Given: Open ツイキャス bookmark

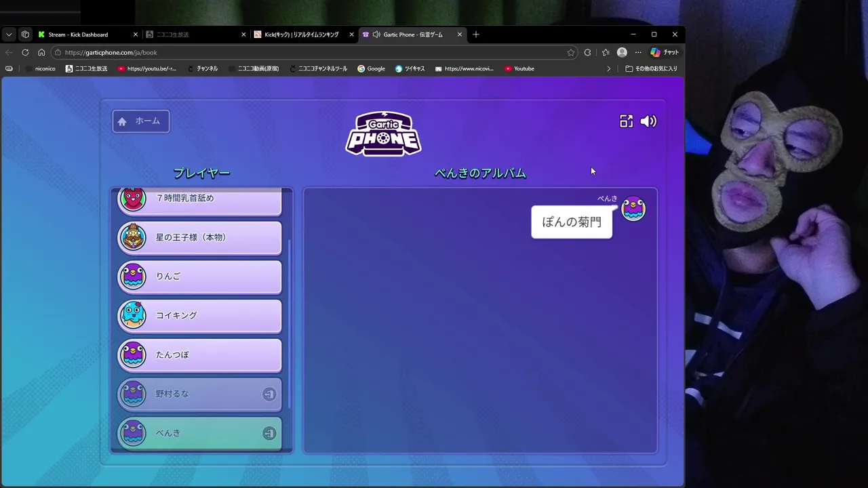Looking at the screenshot, I should [410, 68].
